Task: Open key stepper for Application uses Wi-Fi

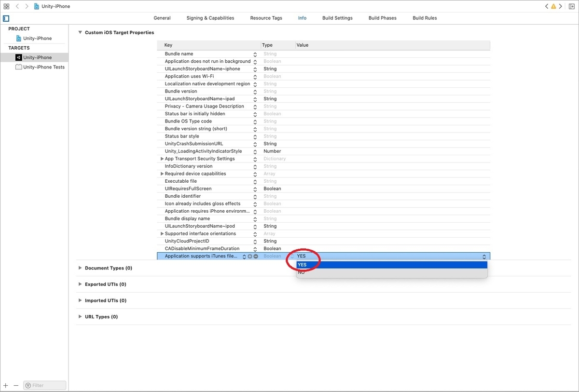Action: tap(255, 76)
